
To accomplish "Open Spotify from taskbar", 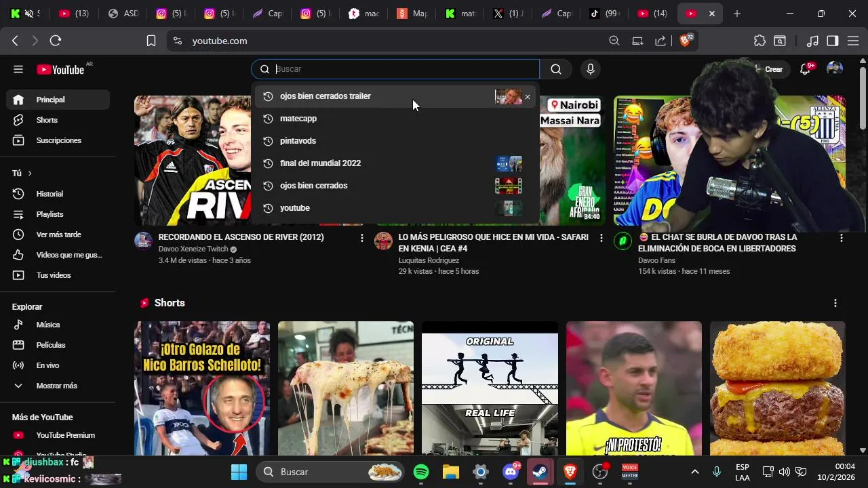I will pos(421,472).
